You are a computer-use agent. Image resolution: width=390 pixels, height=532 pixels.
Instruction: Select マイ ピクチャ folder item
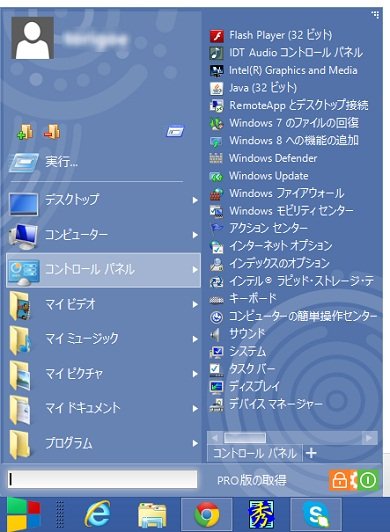pyautogui.click(x=104, y=374)
